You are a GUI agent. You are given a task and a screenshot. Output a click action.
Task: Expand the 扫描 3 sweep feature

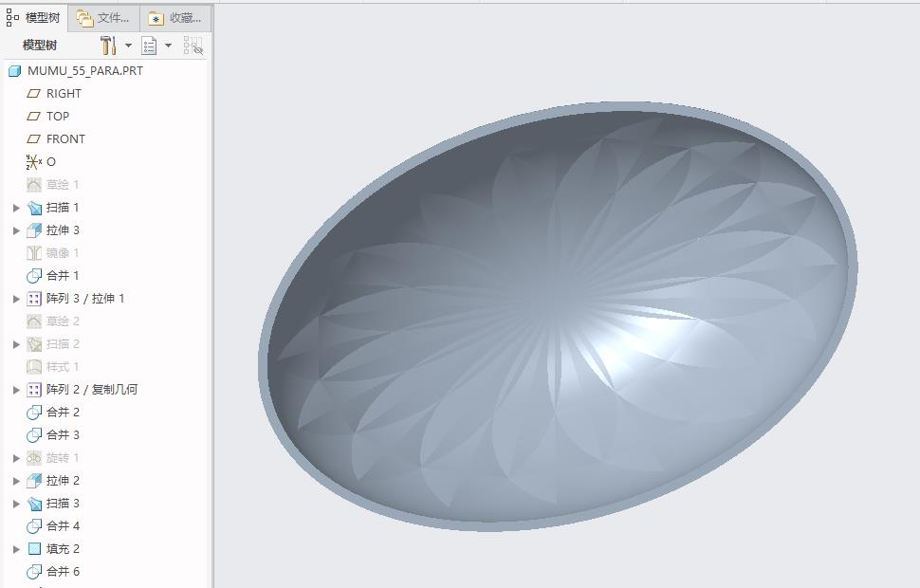(x=16, y=505)
